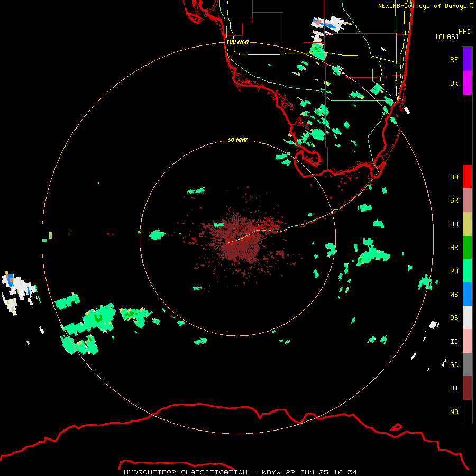Click the RF purple legend swatch
Viewport: 476px width, 476px height.
click(x=467, y=59)
